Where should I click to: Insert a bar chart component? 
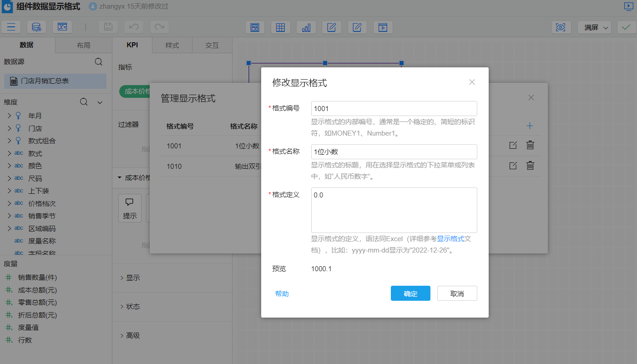306,27
